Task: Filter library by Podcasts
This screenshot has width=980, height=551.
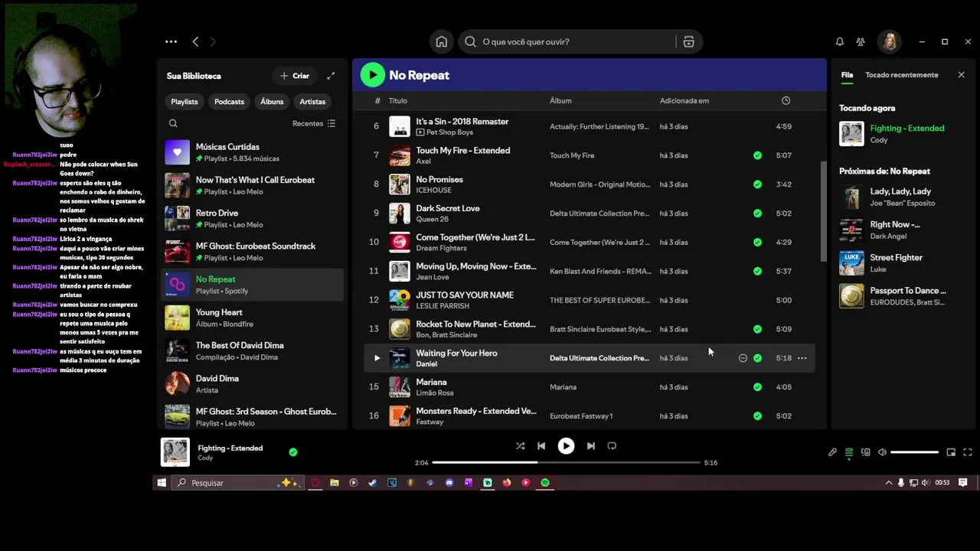Action: tap(229, 102)
